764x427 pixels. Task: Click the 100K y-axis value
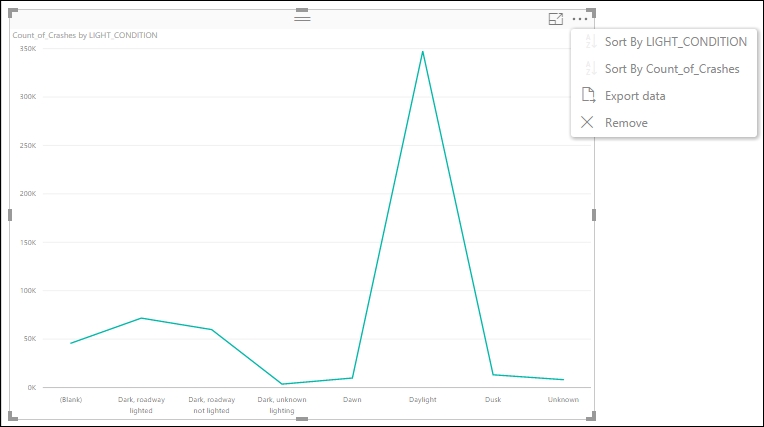click(28, 291)
